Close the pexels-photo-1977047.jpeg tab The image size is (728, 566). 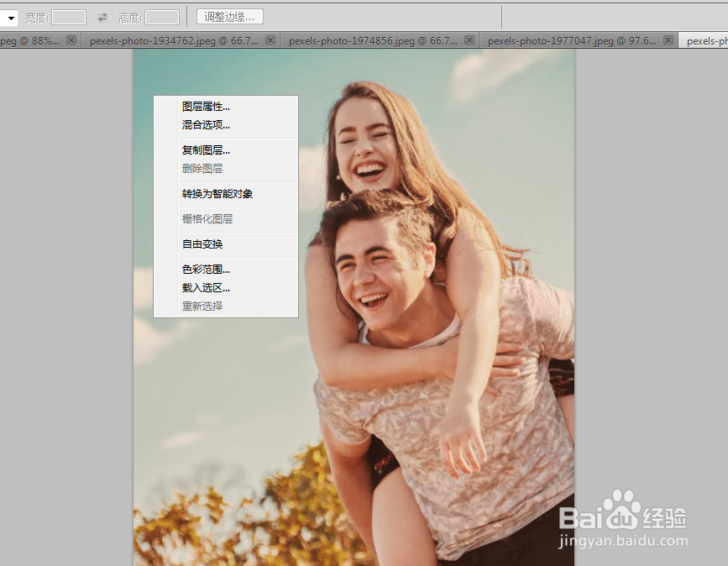click(x=668, y=40)
